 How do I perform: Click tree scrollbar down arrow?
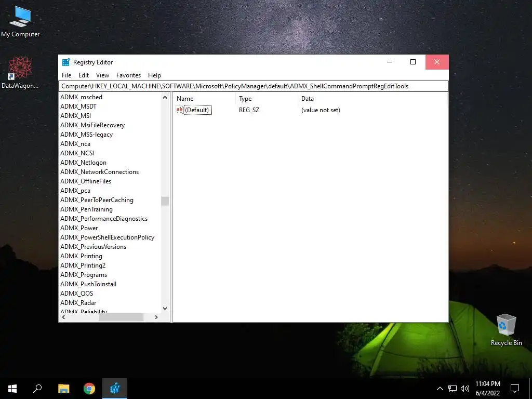tap(165, 309)
